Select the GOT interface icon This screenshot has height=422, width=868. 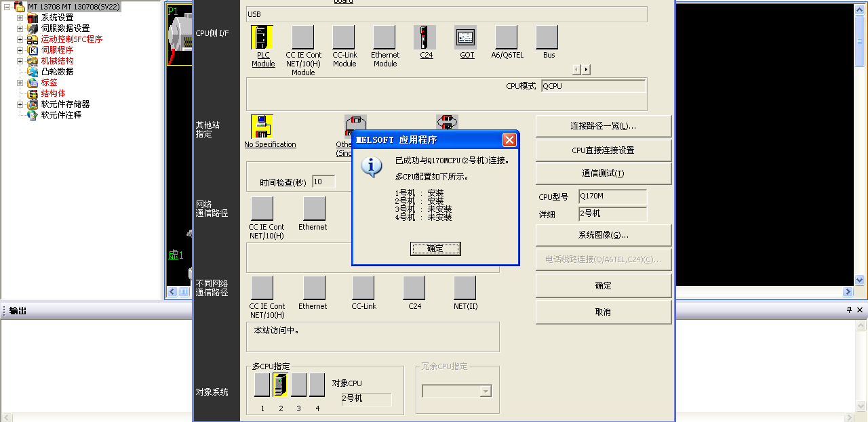point(466,37)
